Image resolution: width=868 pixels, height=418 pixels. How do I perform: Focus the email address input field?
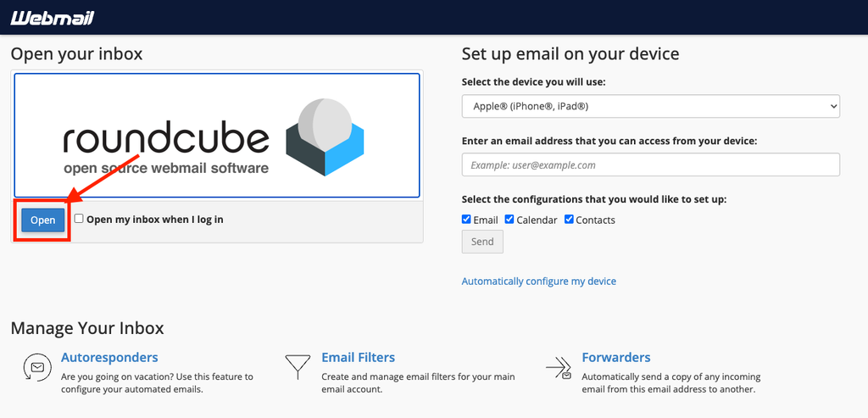650,165
